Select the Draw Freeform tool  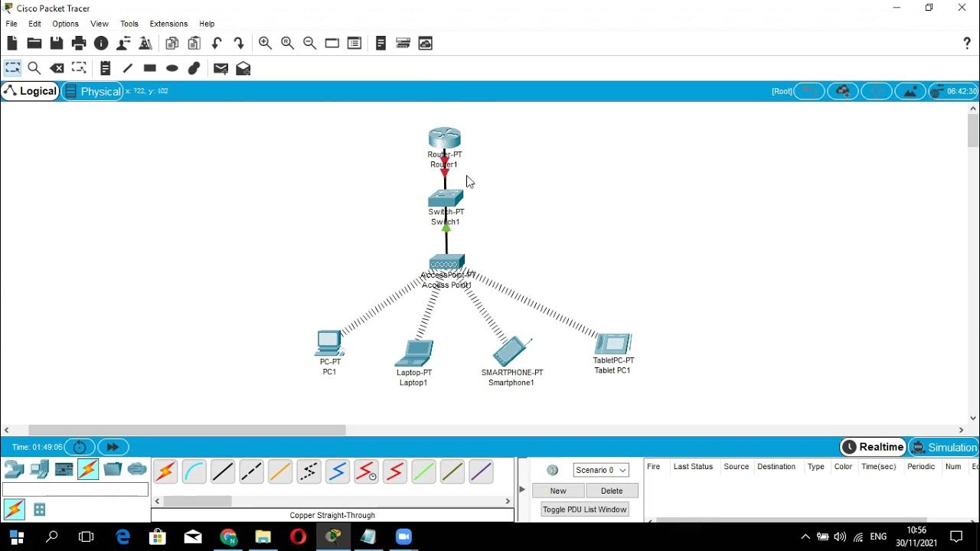click(x=194, y=68)
